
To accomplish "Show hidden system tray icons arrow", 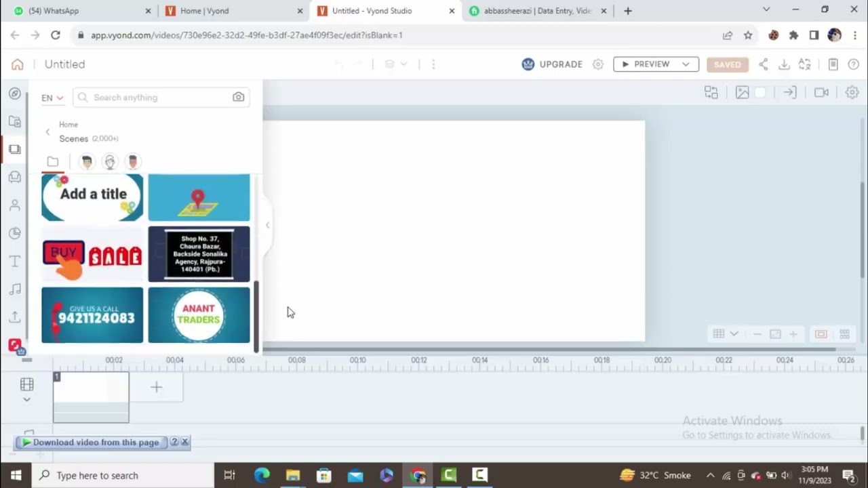I will tap(710, 475).
